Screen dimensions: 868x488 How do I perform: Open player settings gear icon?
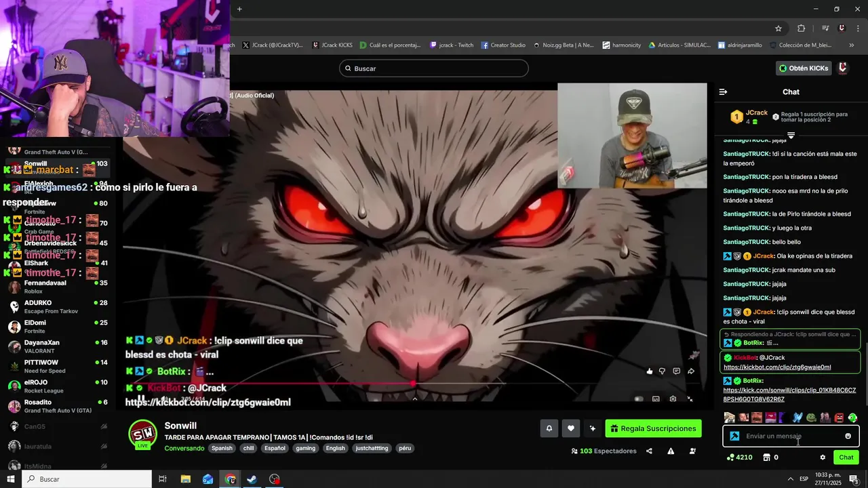coord(673,399)
